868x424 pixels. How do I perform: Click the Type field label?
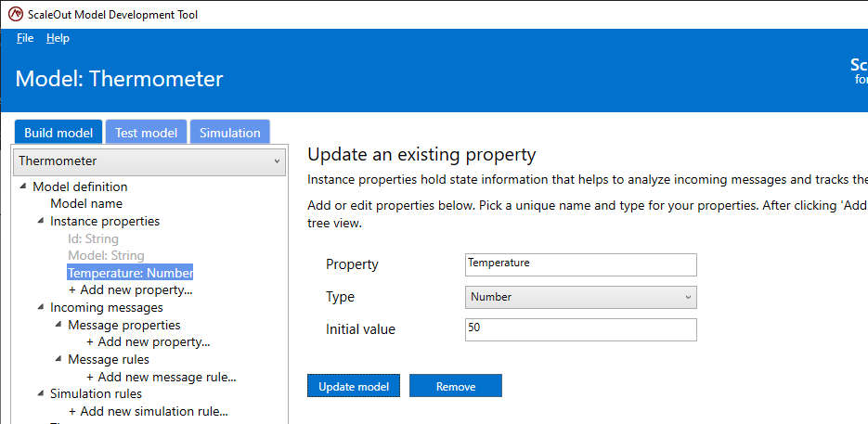[340, 297]
